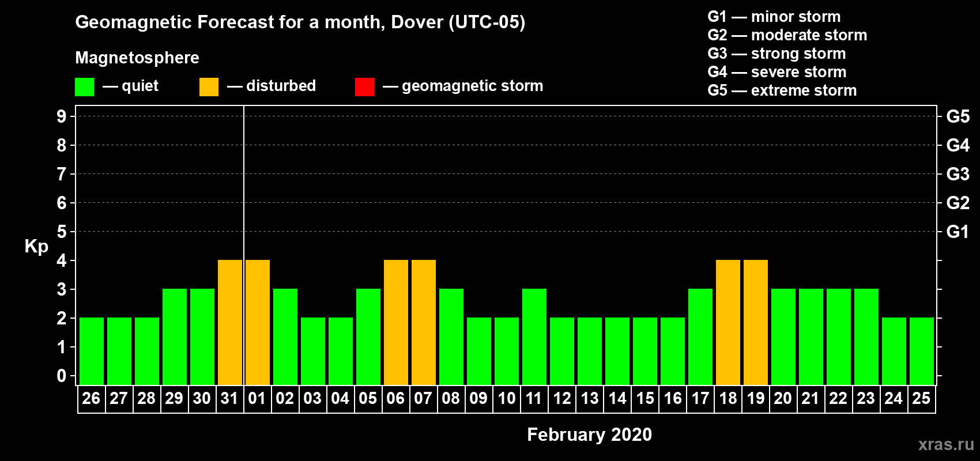The height and width of the screenshot is (461, 980).
Task: Click the G4 severe storm legend line
Action: coord(777,72)
